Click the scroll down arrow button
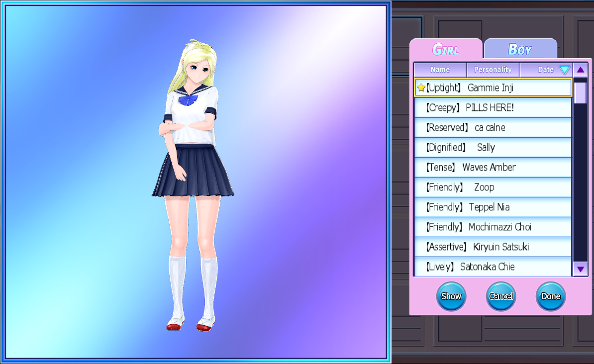The height and width of the screenshot is (364, 594). pos(581,270)
